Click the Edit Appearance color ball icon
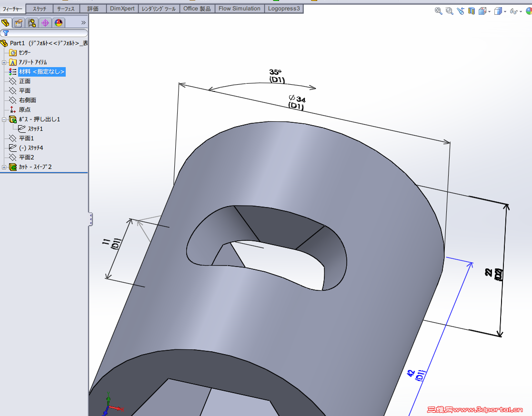This screenshot has width=532, height=416. coord(529,11)
